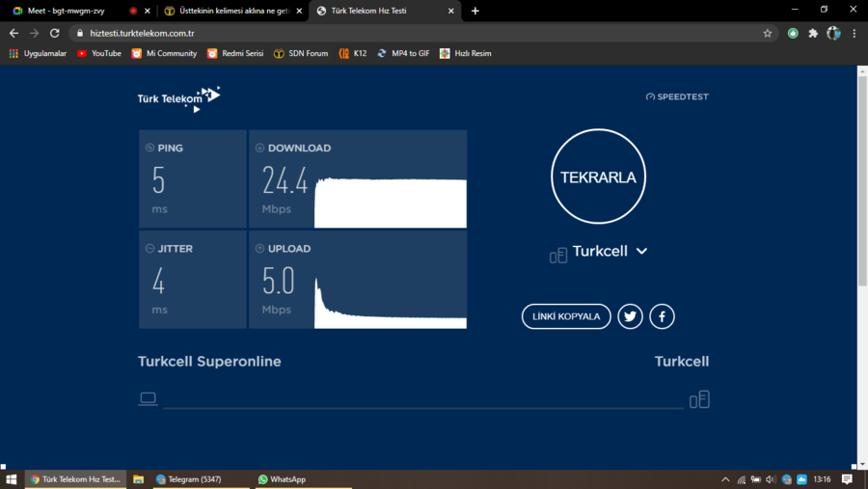Click the taskbar clock 13:16
868x489 pixels.
(x=822, y=479)
